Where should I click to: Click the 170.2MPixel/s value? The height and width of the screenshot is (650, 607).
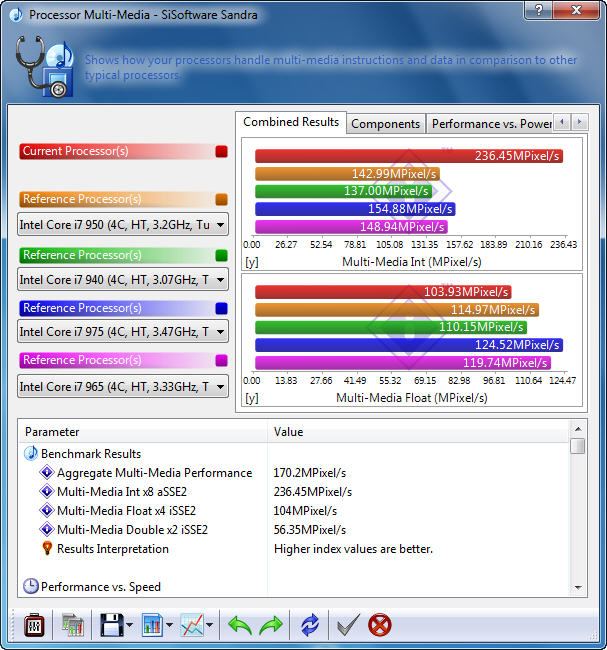click(309, 473)
